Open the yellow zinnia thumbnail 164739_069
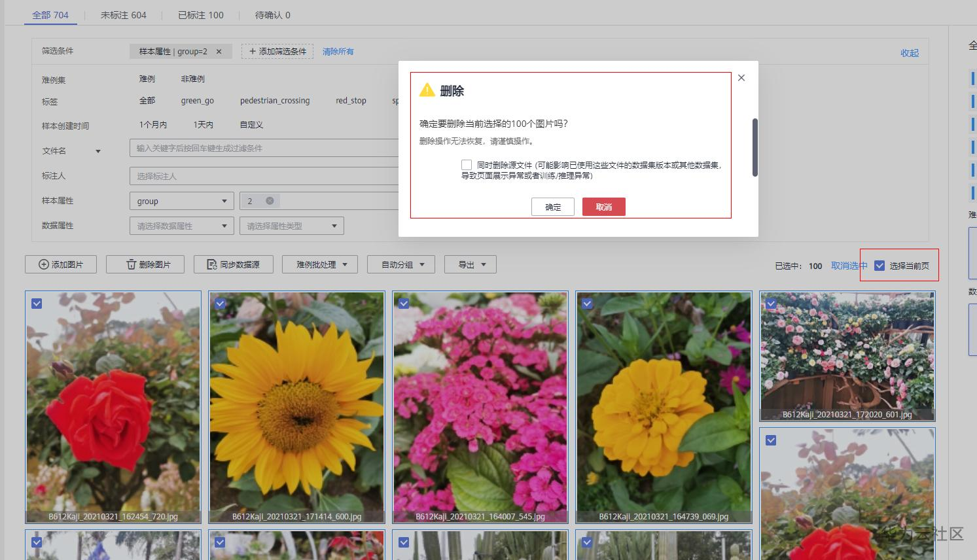 click(664, 407)
